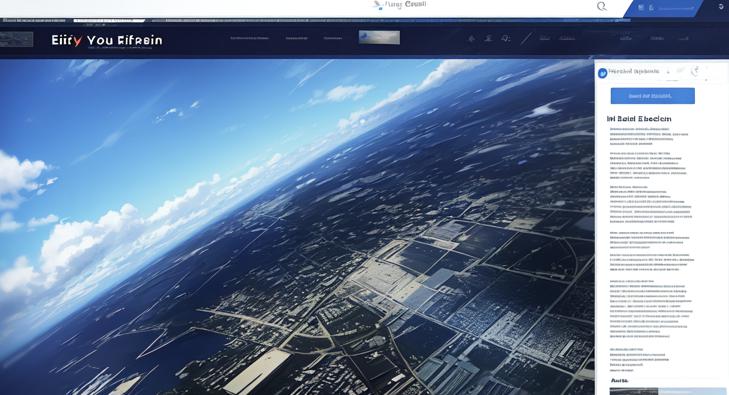Click the diagonal line tool icon in header
Screen dimensions: 729x395
[526, 39]
